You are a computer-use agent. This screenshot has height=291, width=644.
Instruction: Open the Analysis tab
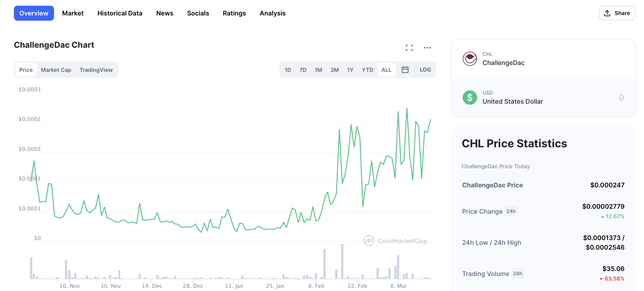pos(272,13)
